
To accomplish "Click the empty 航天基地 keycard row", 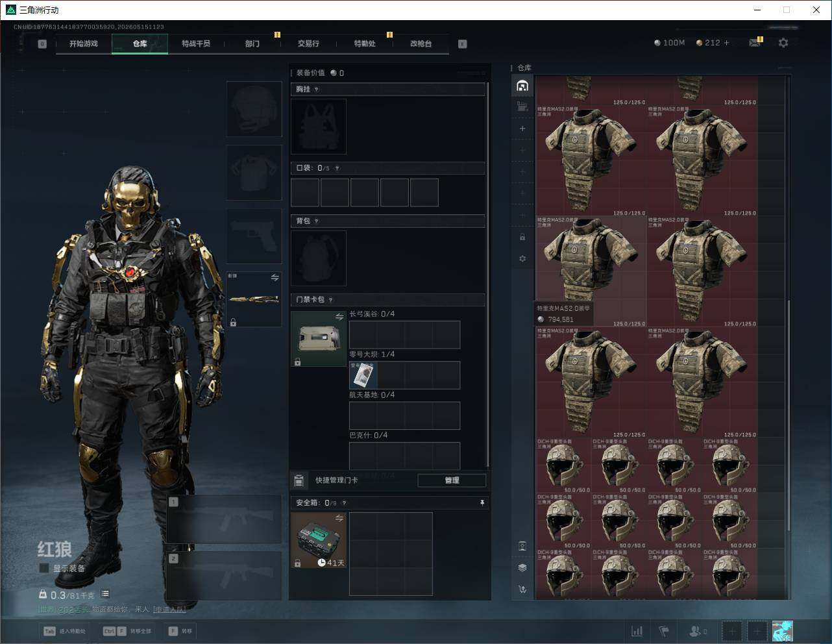I will pos(404,415).
